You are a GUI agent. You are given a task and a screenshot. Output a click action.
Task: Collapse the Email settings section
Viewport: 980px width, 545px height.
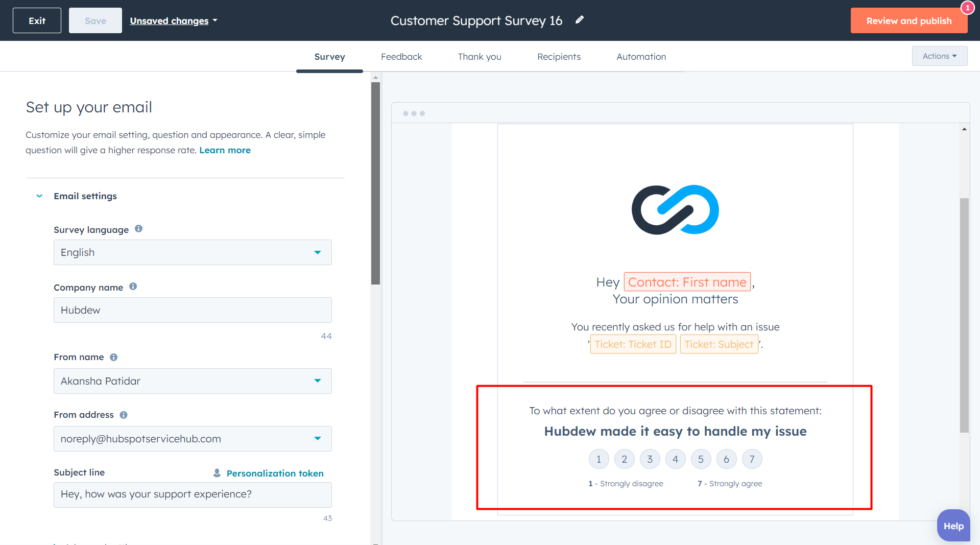[x=39, y=196]
